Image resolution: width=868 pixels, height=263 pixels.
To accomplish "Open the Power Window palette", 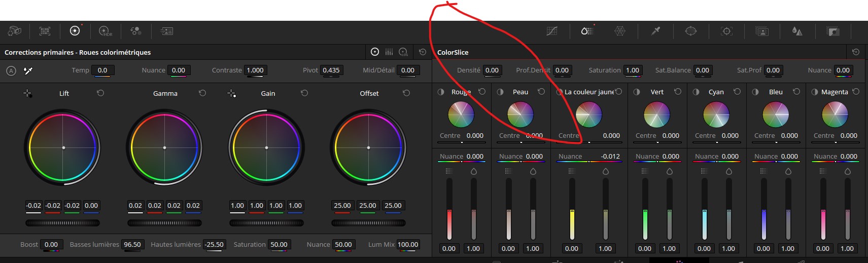I will coord(691,31).
